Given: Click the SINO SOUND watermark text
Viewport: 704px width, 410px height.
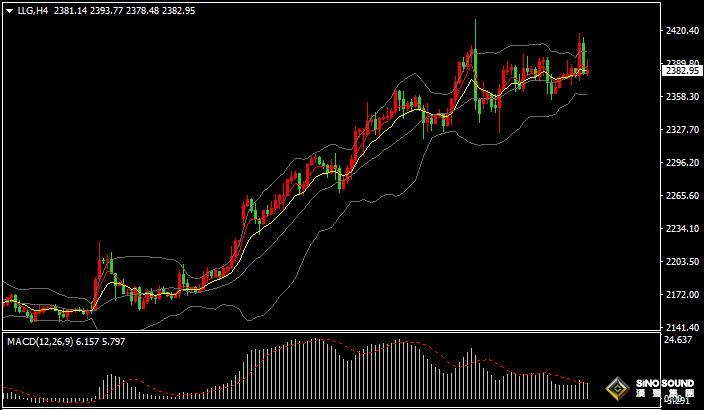Looking at the screenshot, I should click(661, 384).
